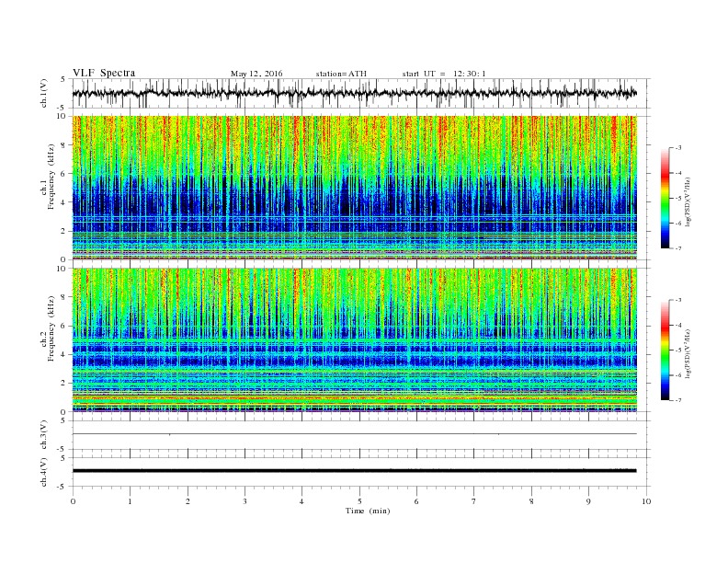
Task: Click the '-4' tick on ch.2 colorbar
Action: [678, 325]
